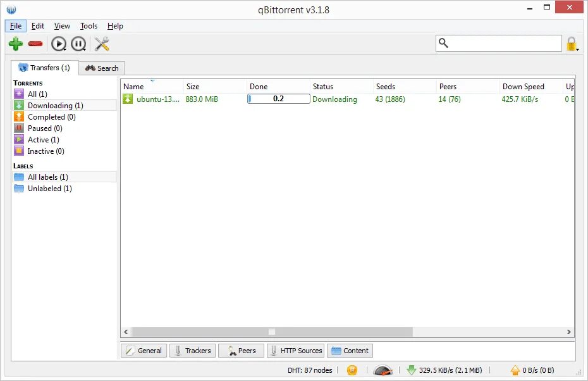Click the orange connection status icon in status bar
Screen dimensions: 588x381
click(x=352, y=370)
